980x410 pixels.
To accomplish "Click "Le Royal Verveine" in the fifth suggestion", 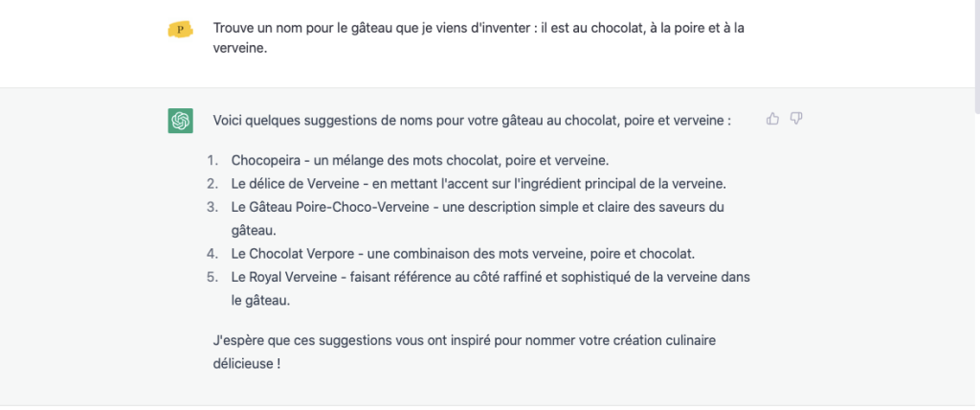I will click(281, 277).
